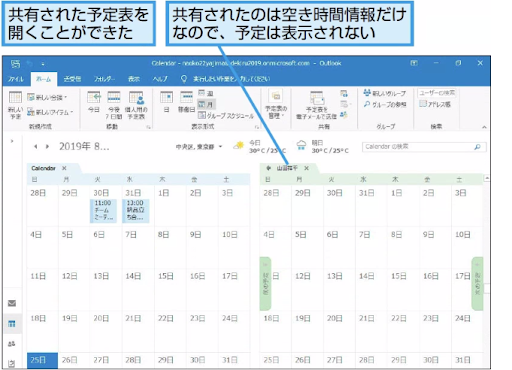Click the 明日 weather forecast
This screenshot has height=370, width=512.
(x=323, y=147)
